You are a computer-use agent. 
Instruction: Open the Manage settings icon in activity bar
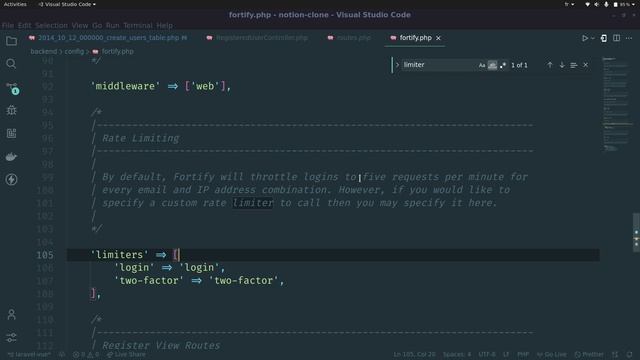click(x=11, y=337)
